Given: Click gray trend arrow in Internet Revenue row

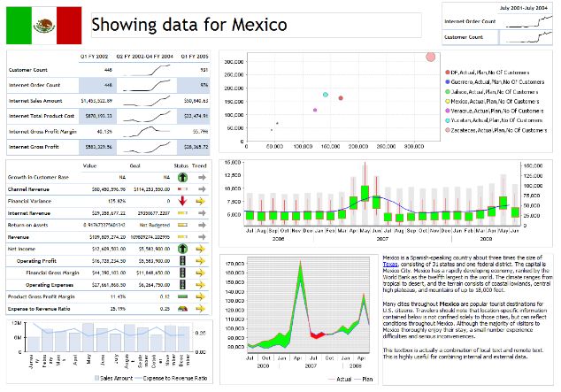Looking at the screenshot, I should click(x=202, y=212).
